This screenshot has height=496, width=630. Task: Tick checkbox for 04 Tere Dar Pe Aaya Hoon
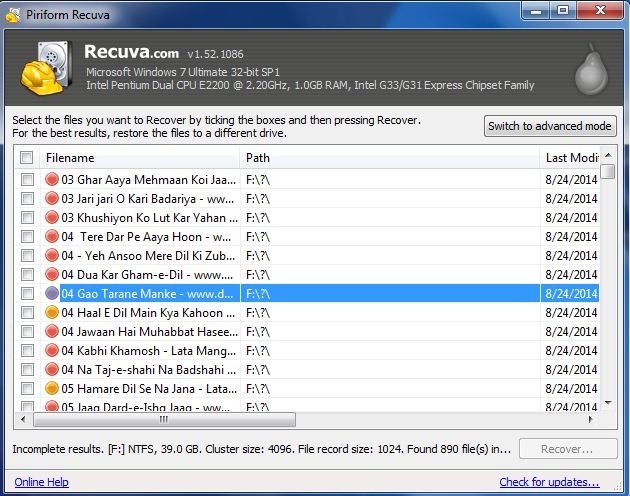[x=27, y=236]
